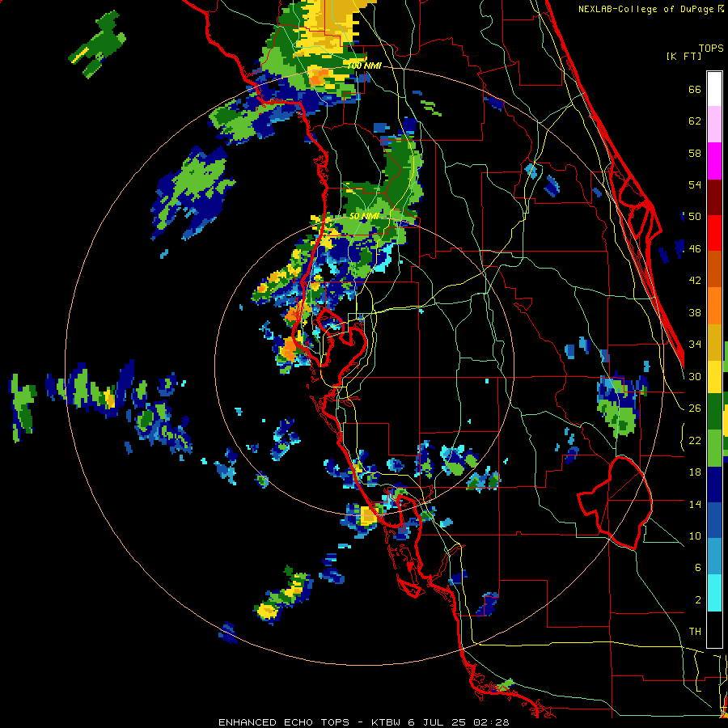The height and width of the screenshot is (728, 728).
Task: Click the Enhanced Echo Tops KTBW caption
Action: coord(363,722)
